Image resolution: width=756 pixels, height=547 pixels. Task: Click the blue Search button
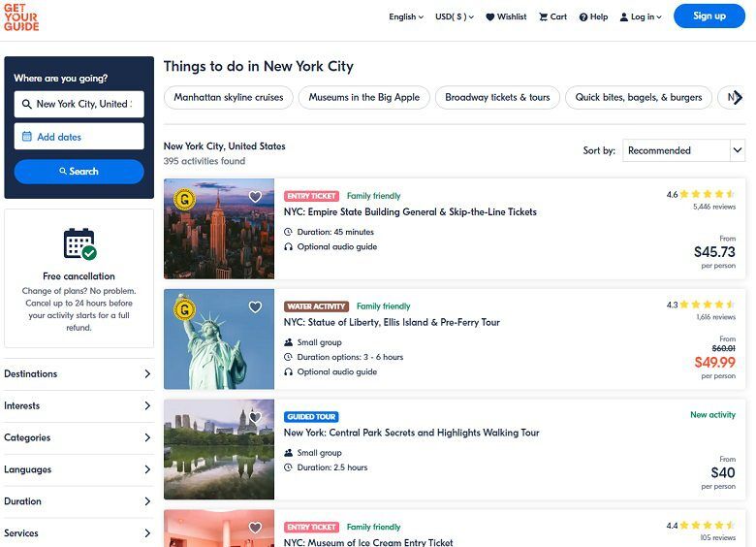tap(79, 172)
